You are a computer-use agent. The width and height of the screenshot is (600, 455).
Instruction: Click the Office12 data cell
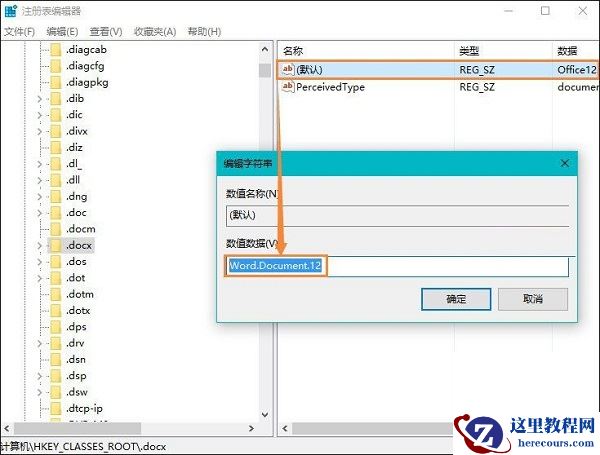577,70
